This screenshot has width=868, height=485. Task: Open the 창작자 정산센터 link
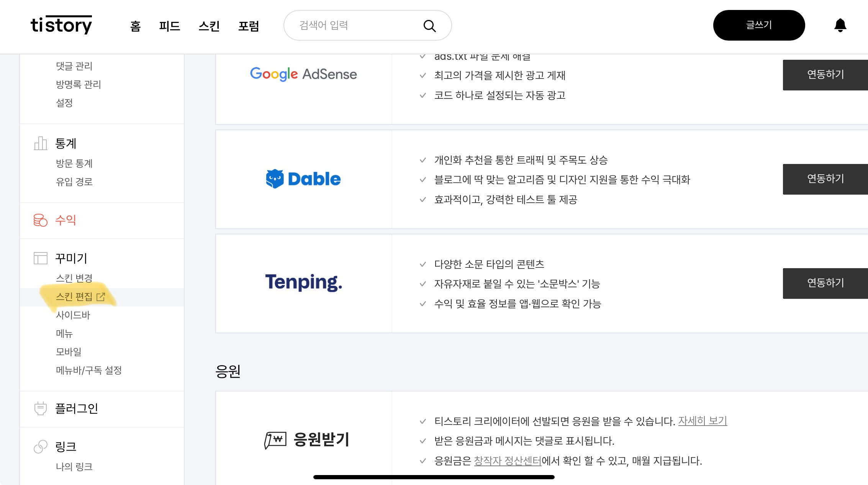[x=508, y=461]
